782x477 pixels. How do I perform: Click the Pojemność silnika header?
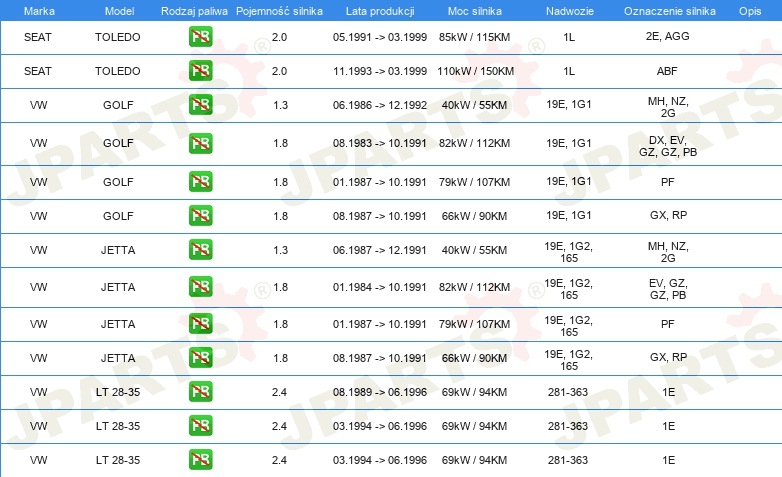[279, 11]
